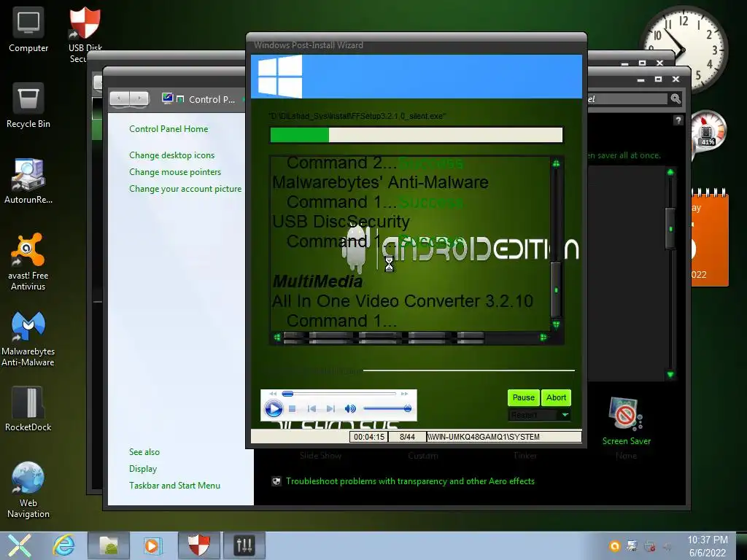Open the Web Navigation desktop shortcut
This screenshot has height=560, width=747.
click(x=28, y=489)
